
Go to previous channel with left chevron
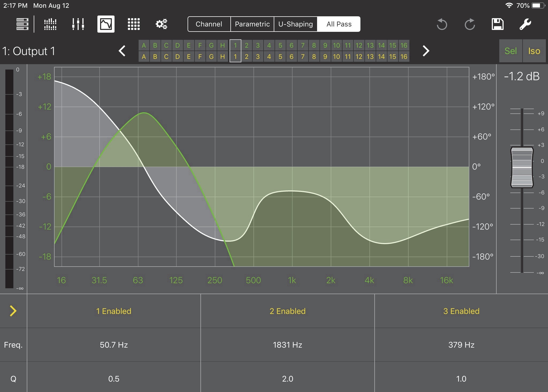[122, 51]
